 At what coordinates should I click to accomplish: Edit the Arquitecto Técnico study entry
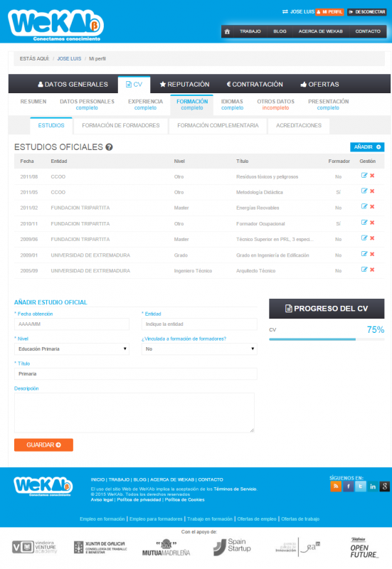pyautogui.click(x=364, y=270)
